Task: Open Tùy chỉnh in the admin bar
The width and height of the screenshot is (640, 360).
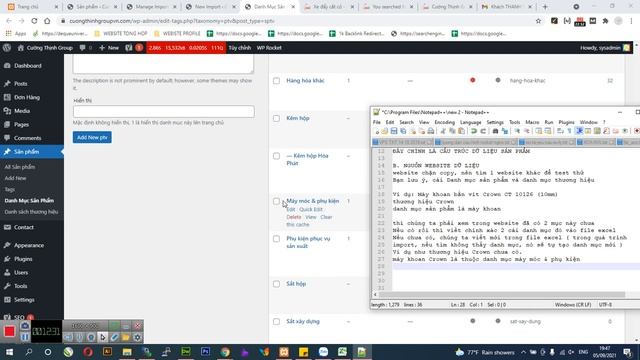Action: click(240, 48)
